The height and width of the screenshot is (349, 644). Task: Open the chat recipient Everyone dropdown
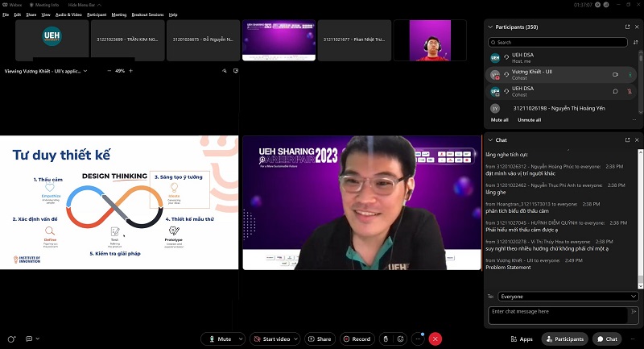[568, 297]
